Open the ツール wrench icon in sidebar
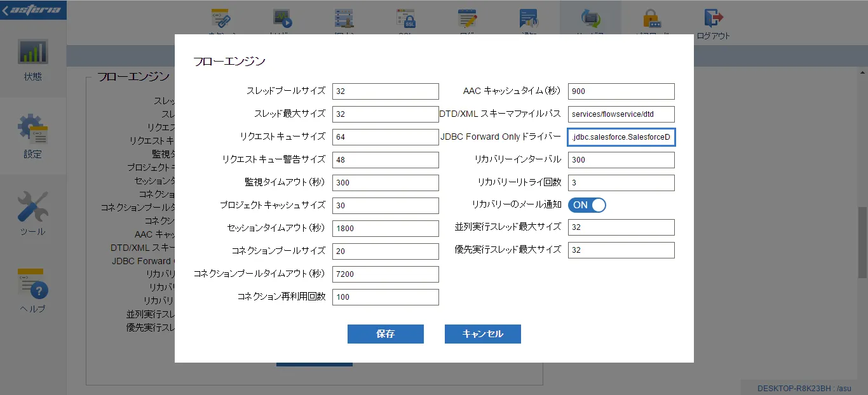Screen dimensions: 868x395 coord(32,206)
